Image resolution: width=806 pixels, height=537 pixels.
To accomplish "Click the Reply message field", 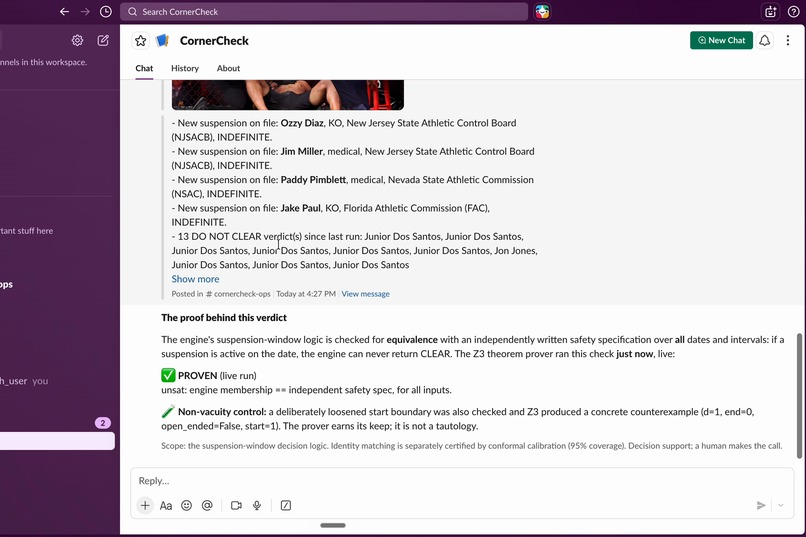I will tap(462, 481).
